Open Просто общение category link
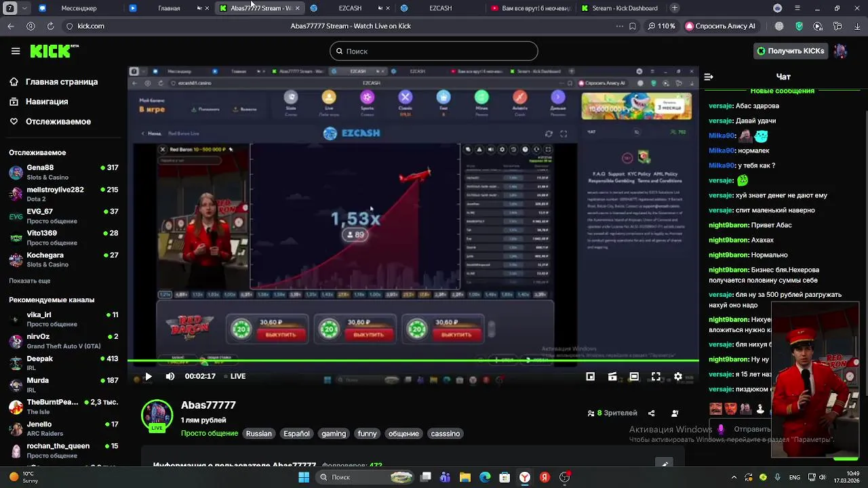This screenshot has height=488, width=868. [x=210, y=433]
